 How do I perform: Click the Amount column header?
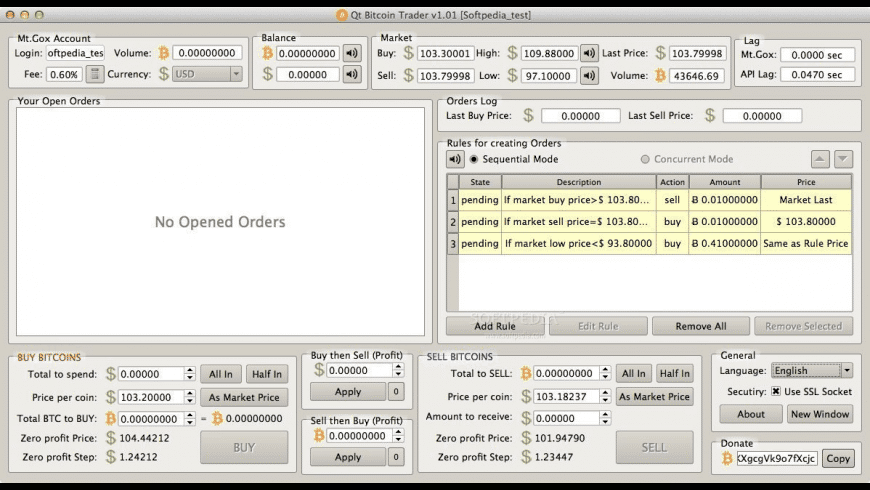[725, 182]
